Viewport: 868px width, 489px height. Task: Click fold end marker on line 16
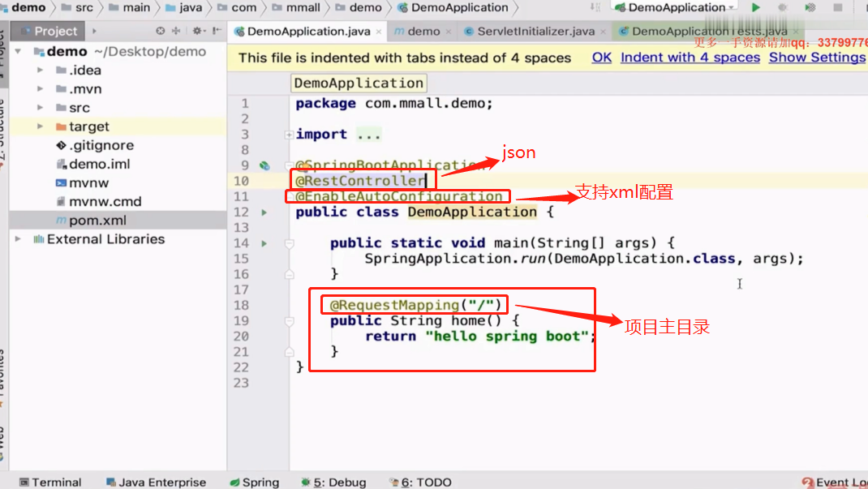pos(289,274)
